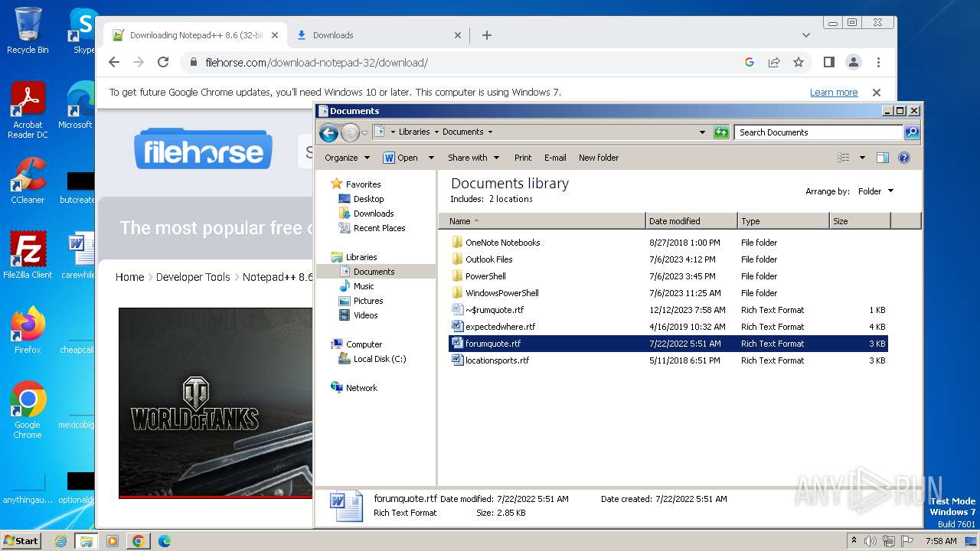The width and height of the screenshot is (980, 551).
Task: Sort by the Name column header
Action: (542, 221)
